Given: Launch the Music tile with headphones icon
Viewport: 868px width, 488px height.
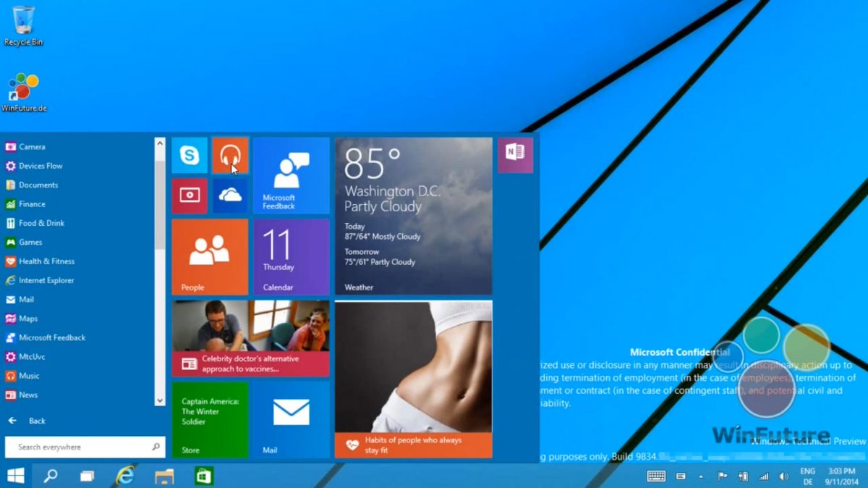Looking at the screenshot, I should (x=229, y=155).
